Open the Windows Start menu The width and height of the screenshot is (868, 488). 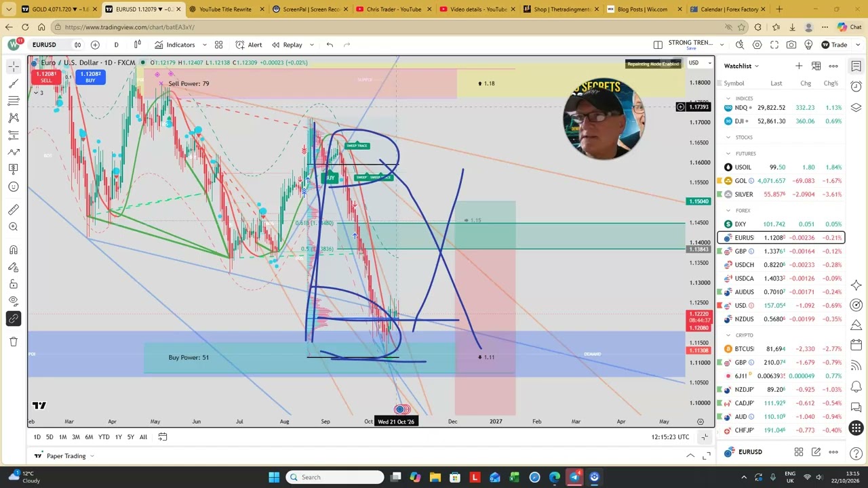pyautogui.click(x=274, y=477)
